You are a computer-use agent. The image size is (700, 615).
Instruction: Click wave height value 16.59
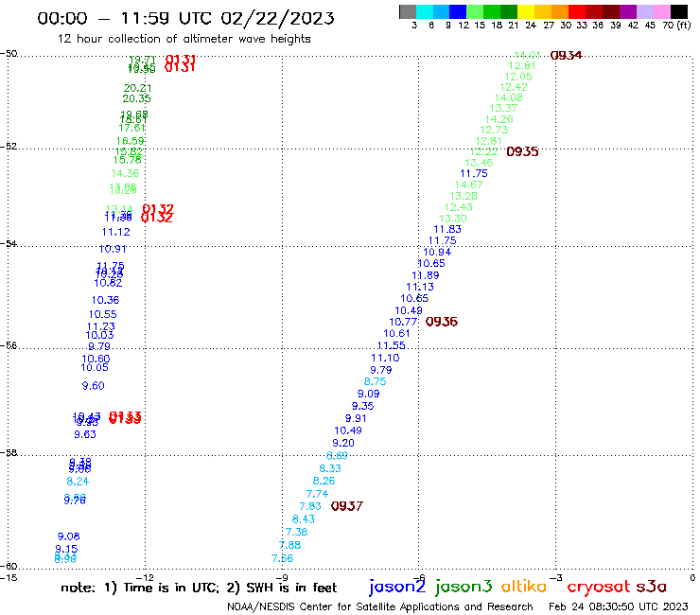pyautogui.click(x=130, y=141)
